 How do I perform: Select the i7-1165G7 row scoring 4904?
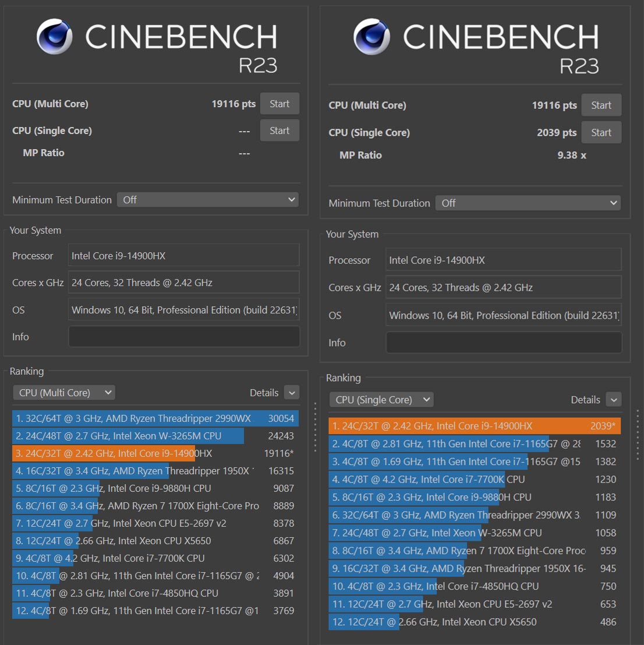[x=155, y=576]
